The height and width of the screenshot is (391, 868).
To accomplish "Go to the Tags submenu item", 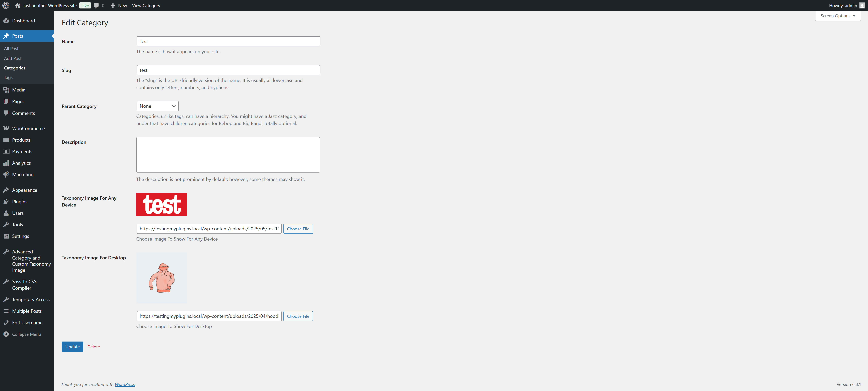I will 8,77.
